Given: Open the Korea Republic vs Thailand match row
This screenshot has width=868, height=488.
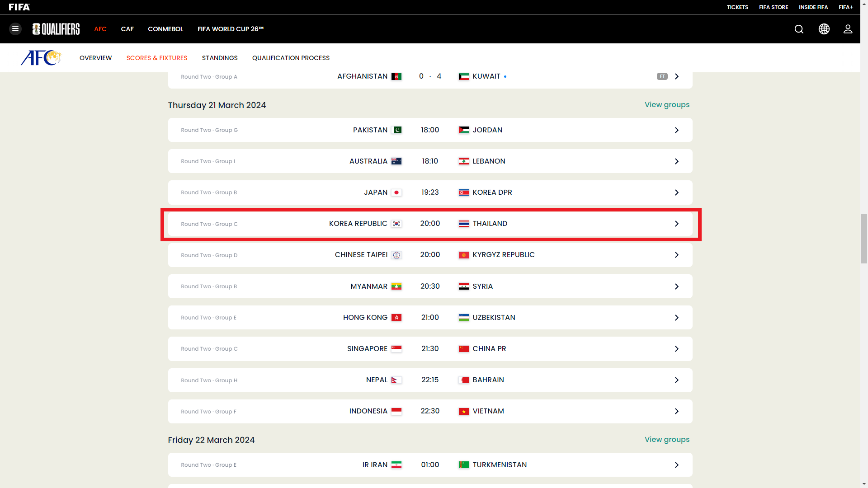Looking at the screenshot, I should 429,224.
